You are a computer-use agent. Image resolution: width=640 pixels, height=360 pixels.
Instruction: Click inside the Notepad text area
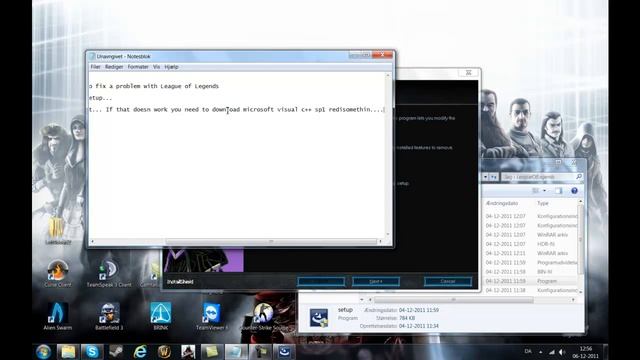(x=237, y=155)
